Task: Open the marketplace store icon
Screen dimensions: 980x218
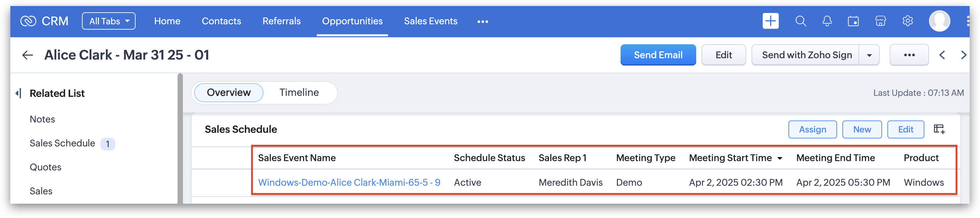Action: pyautogui.click(x=880, y=21)
